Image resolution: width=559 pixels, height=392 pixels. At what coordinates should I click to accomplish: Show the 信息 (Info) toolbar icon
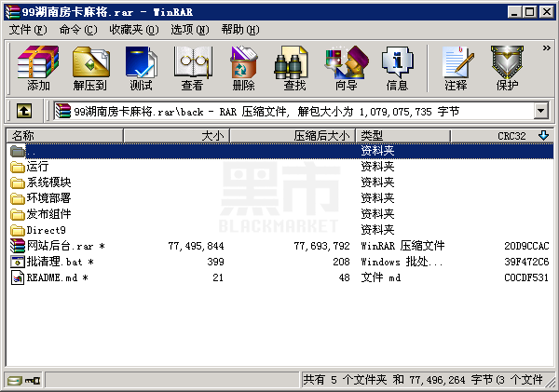[397, 67]
